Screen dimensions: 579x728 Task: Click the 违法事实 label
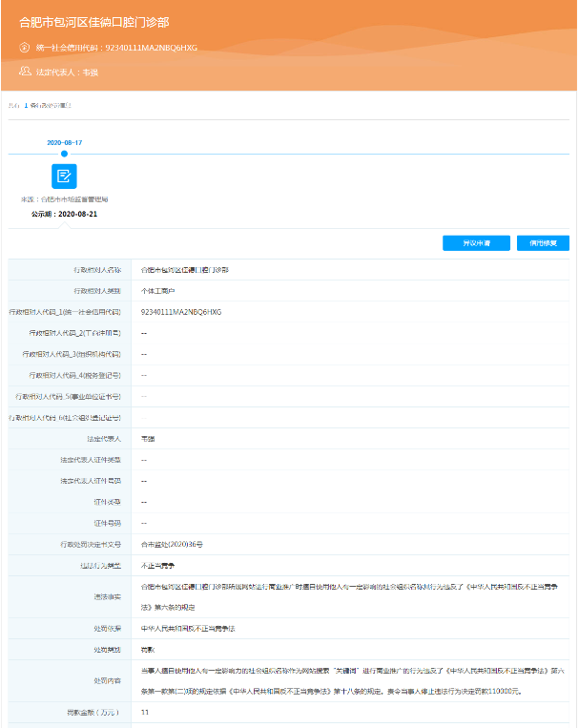[107, 597]
